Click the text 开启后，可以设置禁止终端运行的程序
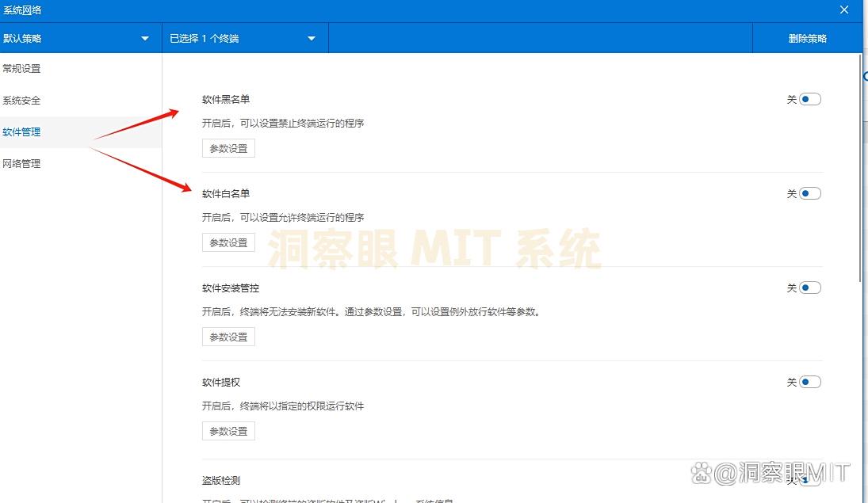868x503 pixels. point(283,124)
